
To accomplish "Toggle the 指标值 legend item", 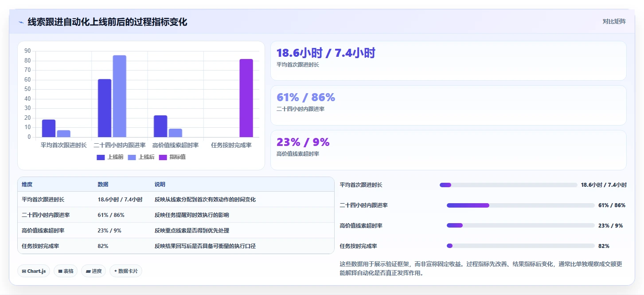I will point(172,157).
